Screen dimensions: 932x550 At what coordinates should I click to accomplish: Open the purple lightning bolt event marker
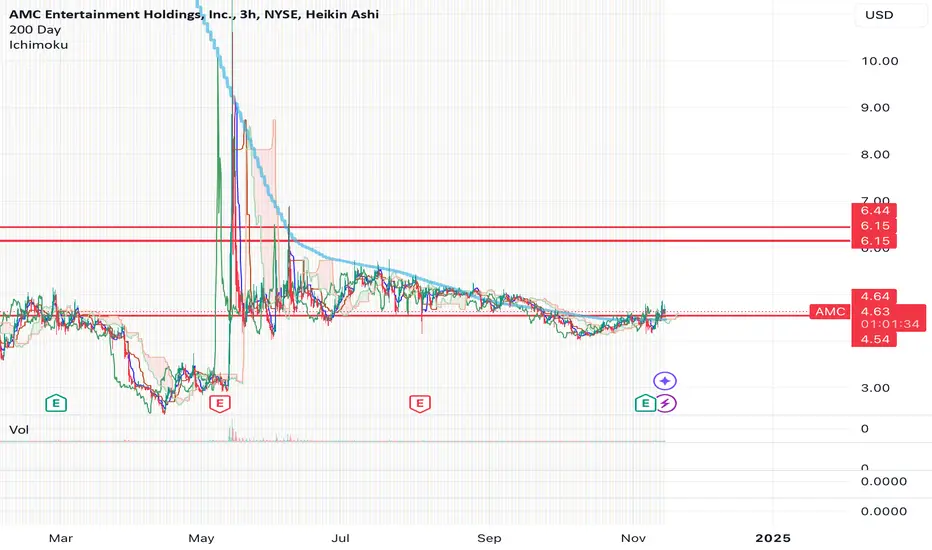[x=666, y=403]
